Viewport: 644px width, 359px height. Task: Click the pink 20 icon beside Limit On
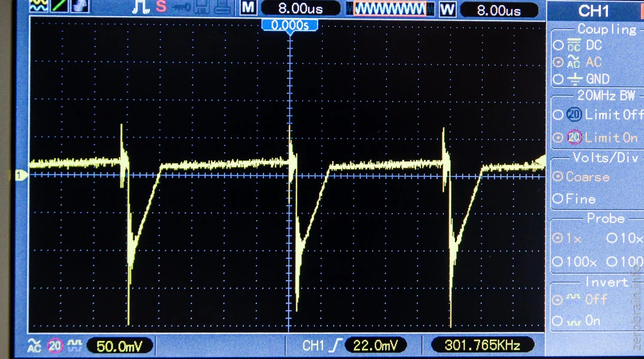coord(574,137)
